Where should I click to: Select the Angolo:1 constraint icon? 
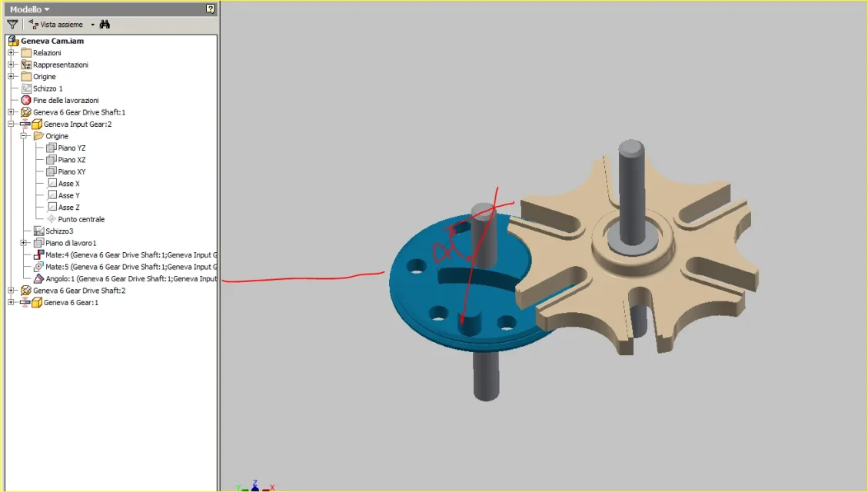coord(38,279)
